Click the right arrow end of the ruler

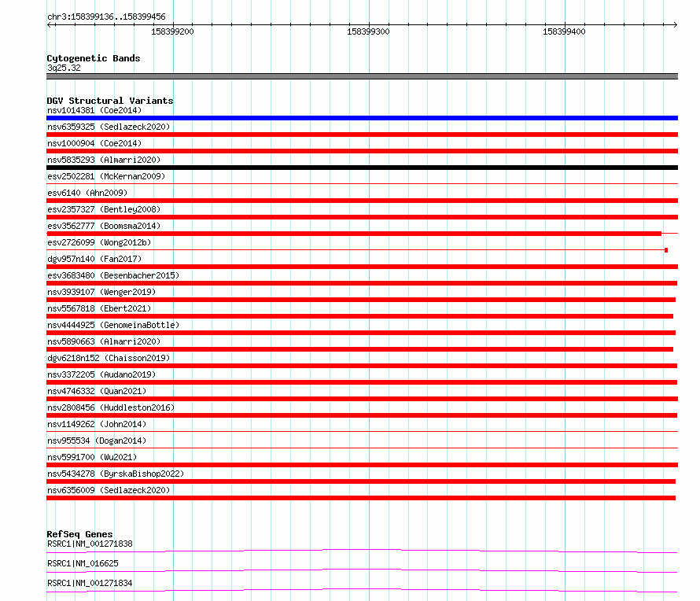(x=676, y=24)
